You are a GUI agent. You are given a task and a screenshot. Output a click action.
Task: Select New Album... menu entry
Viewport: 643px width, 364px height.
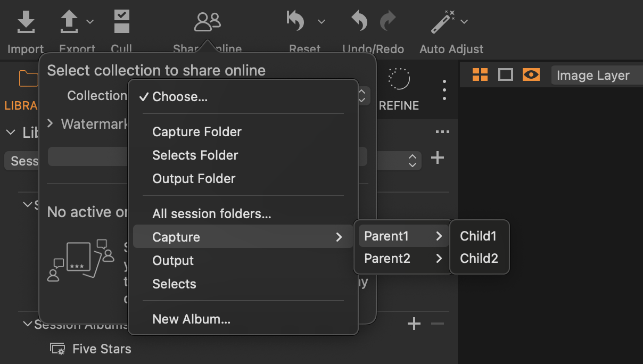[191, 319]
